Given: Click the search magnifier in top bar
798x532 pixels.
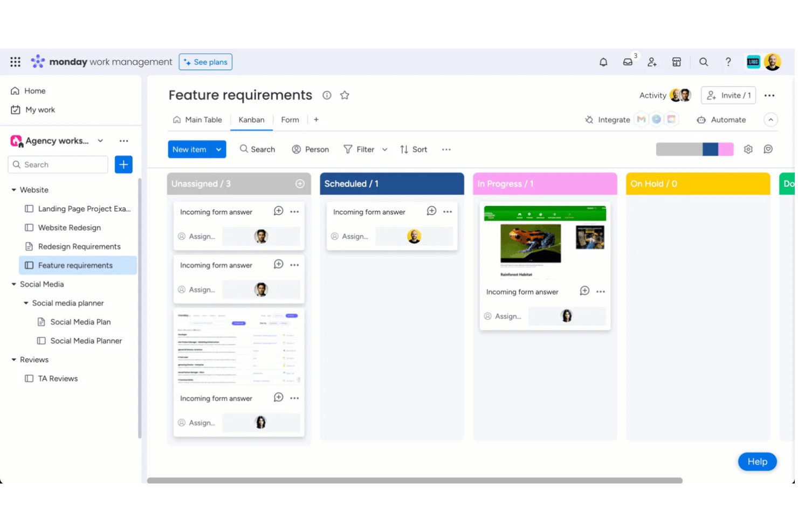Looking at the screenshot, I should pos(704,62).
